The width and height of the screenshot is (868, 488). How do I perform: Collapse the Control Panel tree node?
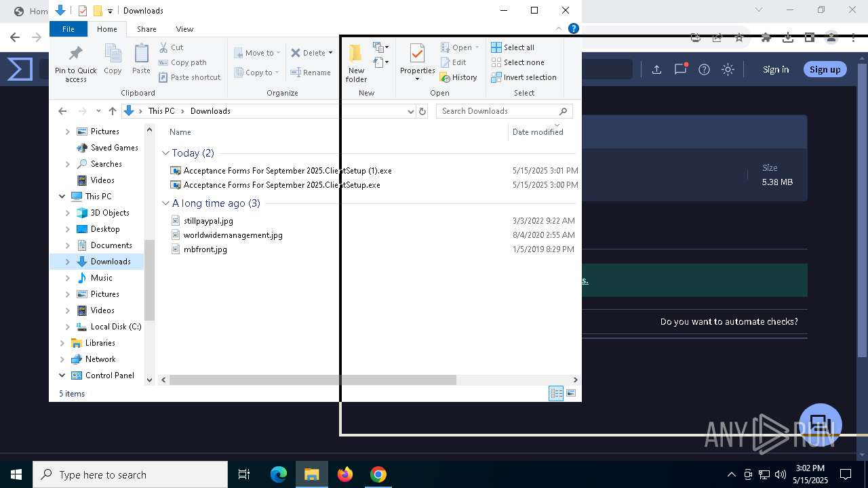(62, 375)
